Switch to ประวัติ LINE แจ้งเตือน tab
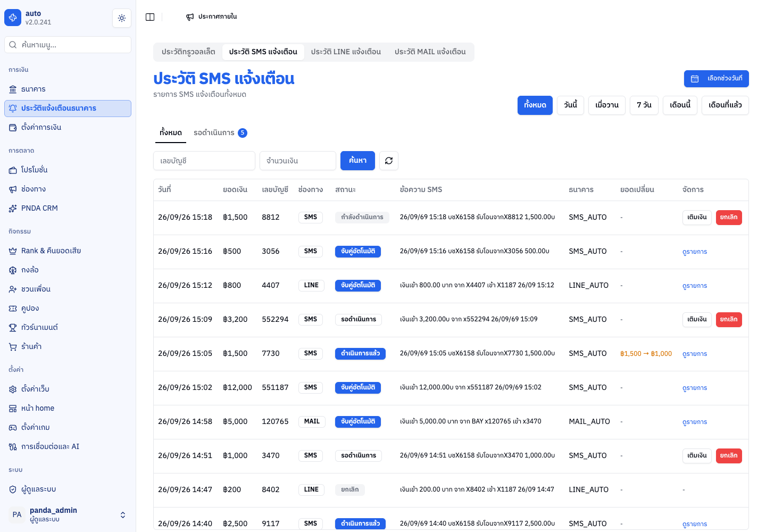This screenshot has height=532, width=766. click(x=346, y=52)
